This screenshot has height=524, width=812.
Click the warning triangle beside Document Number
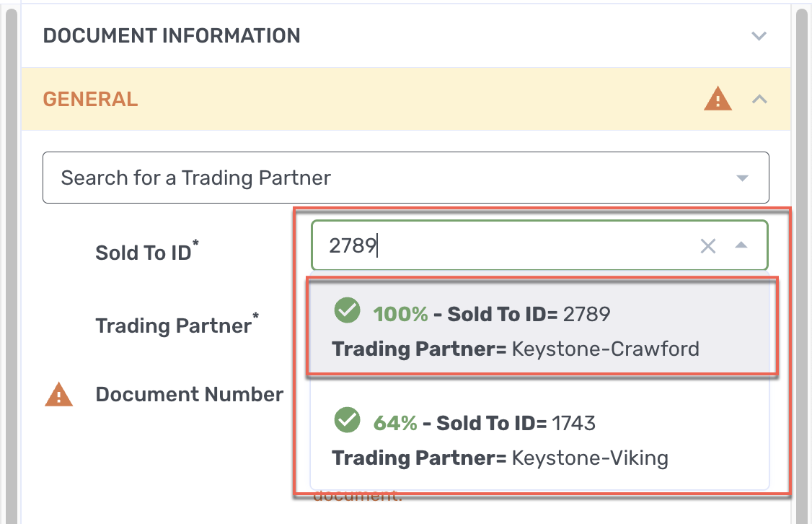[58, 393]
